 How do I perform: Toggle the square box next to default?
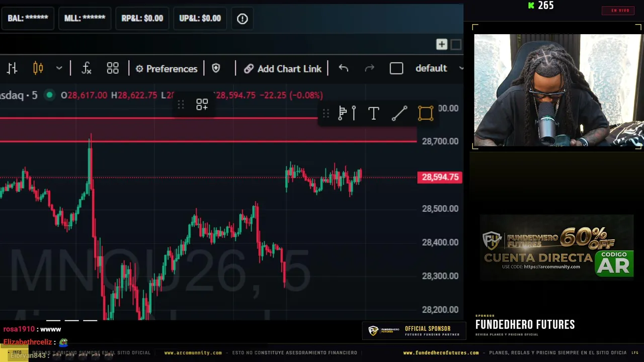pos(396,68)
